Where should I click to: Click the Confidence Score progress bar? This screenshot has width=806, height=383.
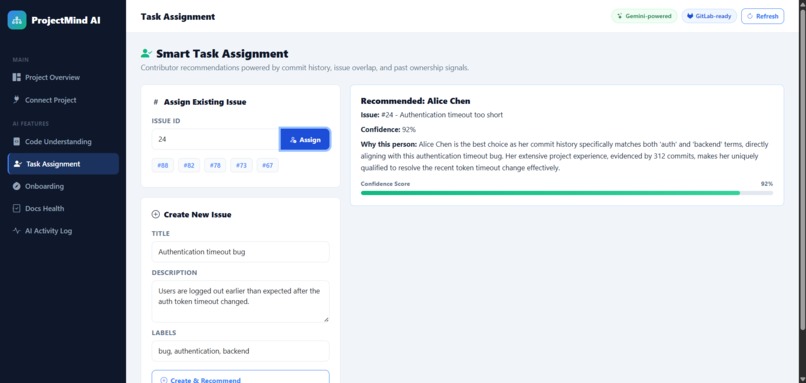click(566, 193)
